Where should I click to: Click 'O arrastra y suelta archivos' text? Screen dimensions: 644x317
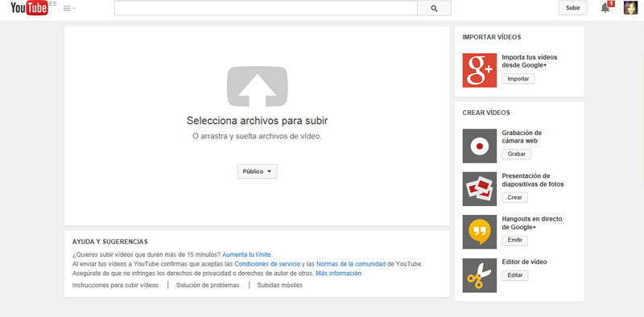pos(257,136)
